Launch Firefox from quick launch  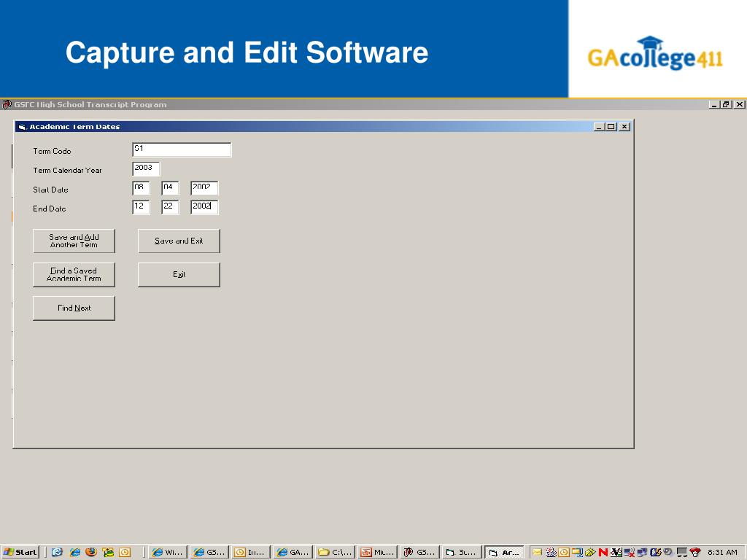coord(91,553)
